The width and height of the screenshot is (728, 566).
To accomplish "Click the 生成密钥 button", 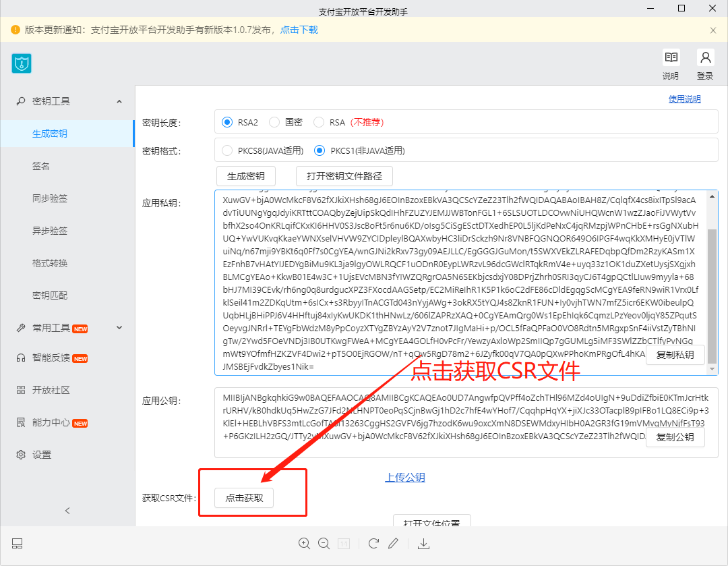I will [246, 176].
